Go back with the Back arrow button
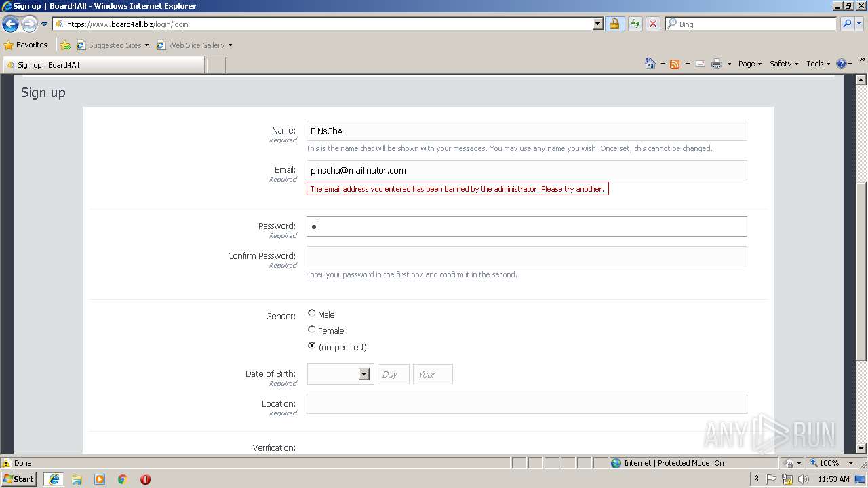 pyautogui.click(x=10, y=24)
